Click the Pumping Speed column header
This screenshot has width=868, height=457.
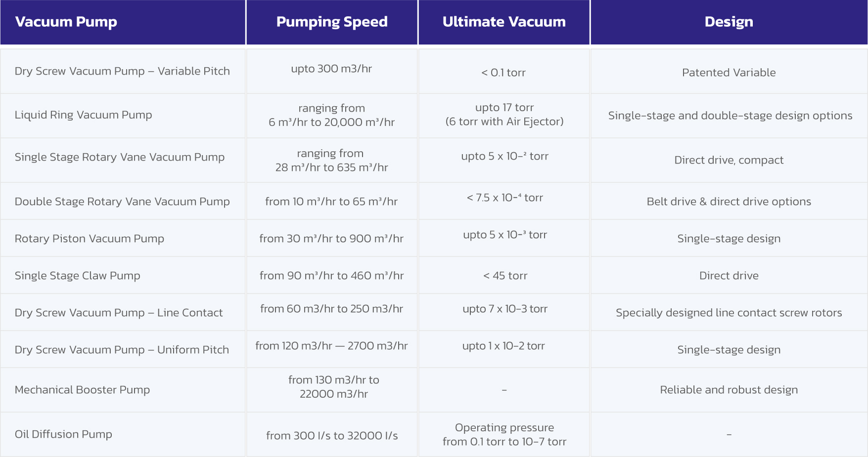[x=332, y=22]
